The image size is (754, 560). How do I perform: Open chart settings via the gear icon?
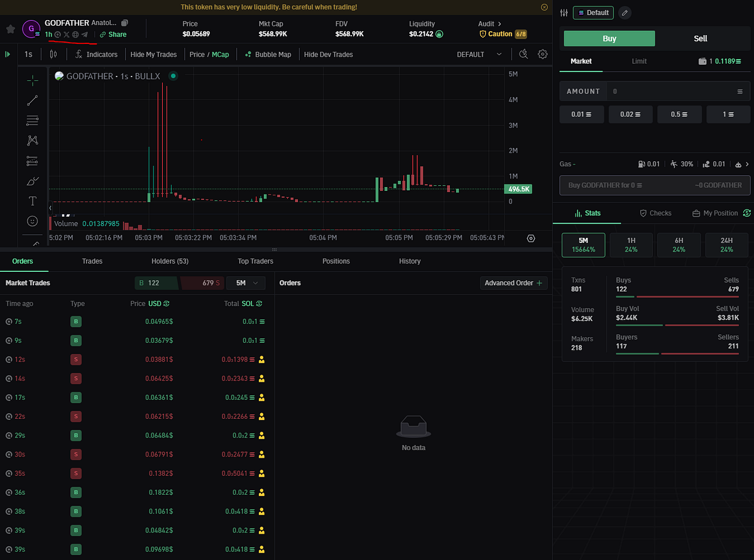point(542,54)
